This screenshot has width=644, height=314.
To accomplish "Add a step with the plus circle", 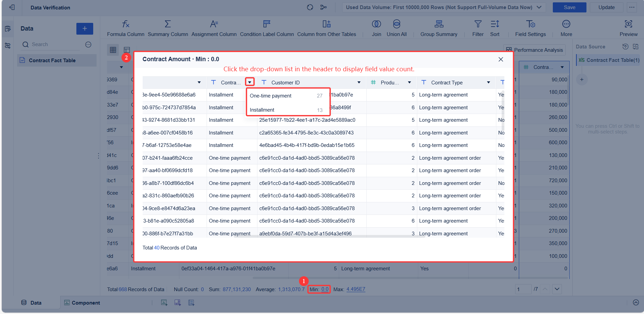I will 582,80.
